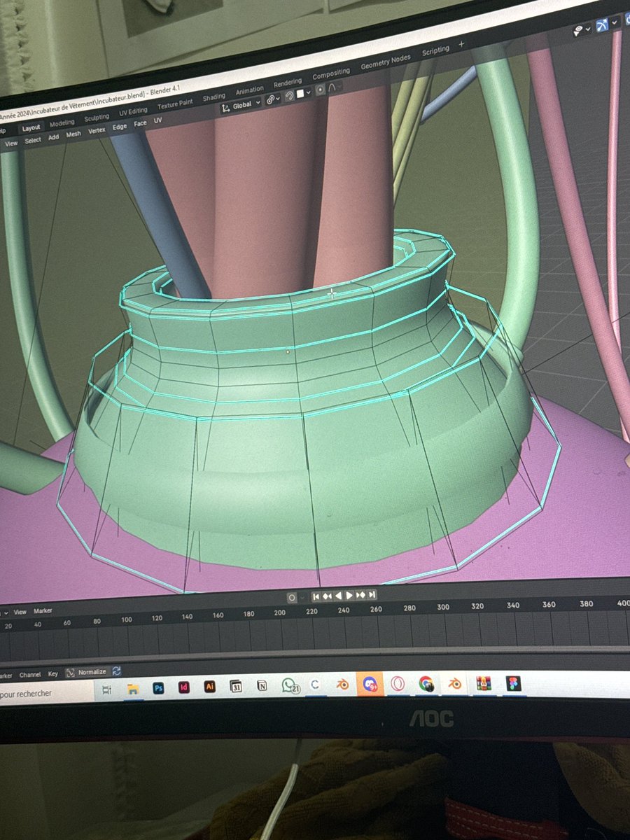Switch to the Sculpting workspace tab

click(x=97, y=118)
